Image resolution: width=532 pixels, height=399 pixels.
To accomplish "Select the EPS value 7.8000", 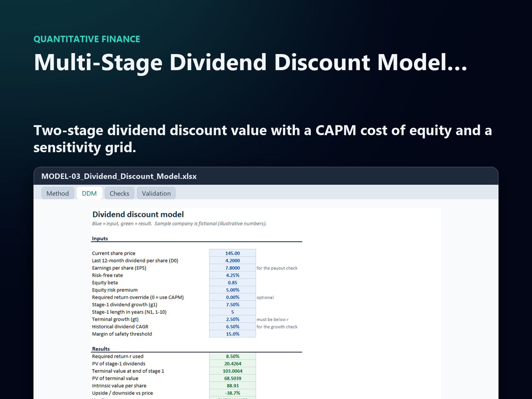I will 233,268.
